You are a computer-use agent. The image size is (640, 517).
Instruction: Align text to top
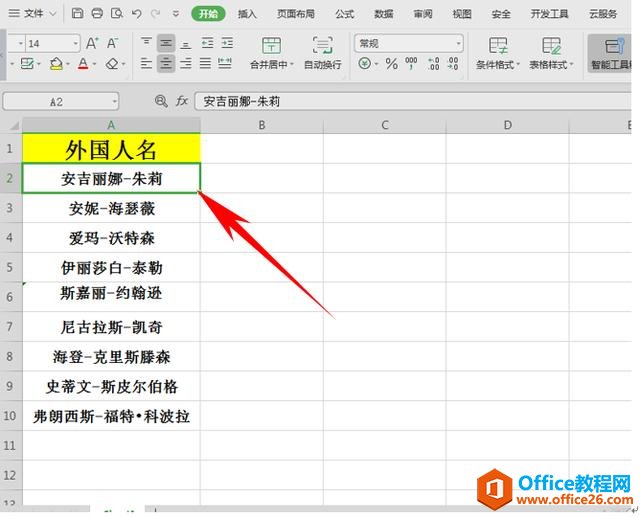pyautogui.click(x=146, y=43)
